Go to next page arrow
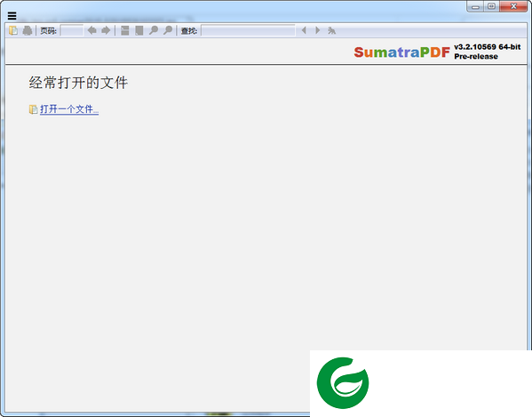The height and width of the screenshot is (417, 532). (x=106, y=30)
